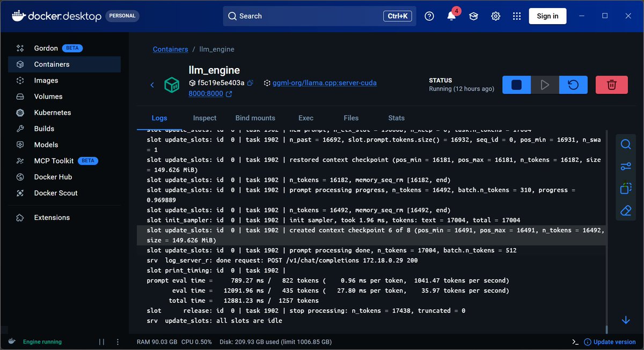This screenshot has width=644, height=350.
Task: Switch to the Logs tab
Action: tap(159, 118)
